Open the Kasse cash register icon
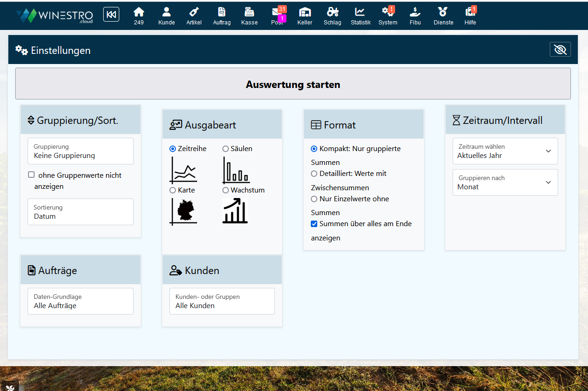The image size is (588, 391). pos(249,12)
